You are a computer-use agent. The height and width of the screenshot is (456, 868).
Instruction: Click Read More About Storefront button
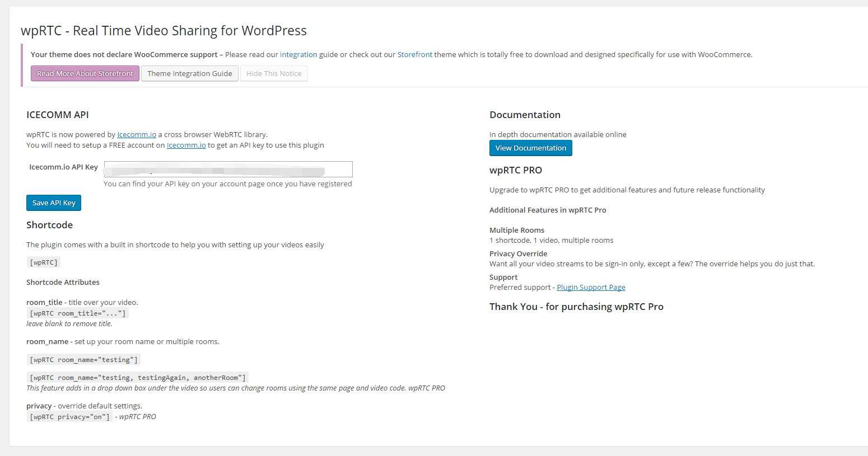(x=85, y=73)
